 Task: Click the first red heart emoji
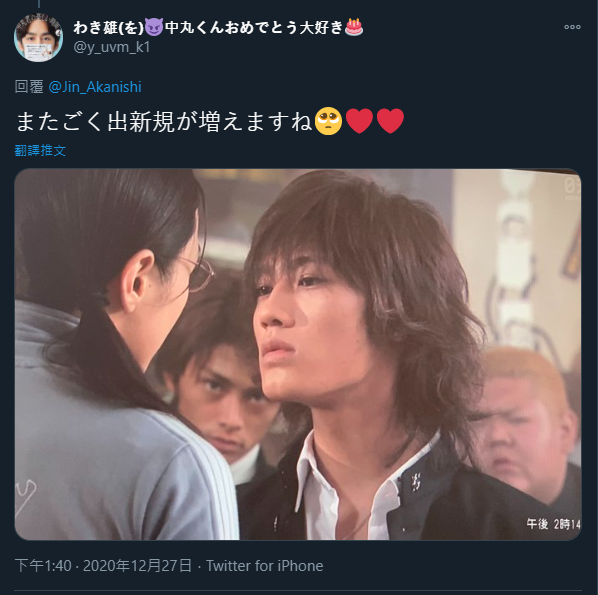click(359, 121)
